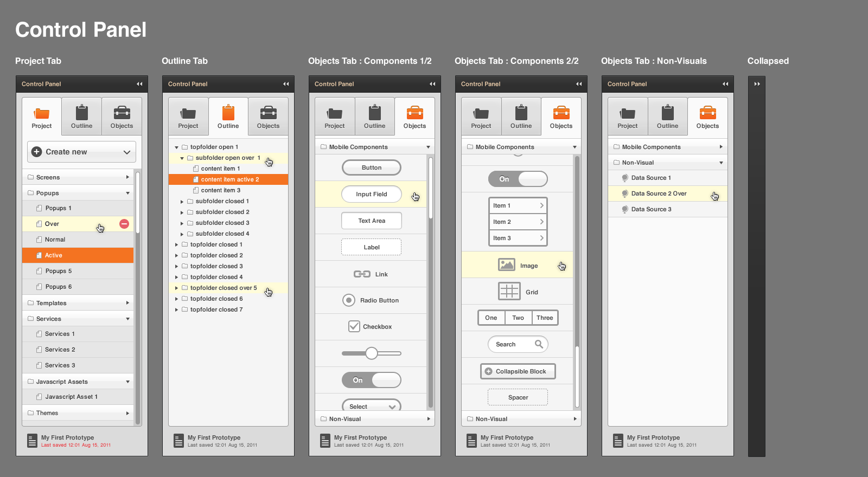Expand the Templates section

coord(127,303)
